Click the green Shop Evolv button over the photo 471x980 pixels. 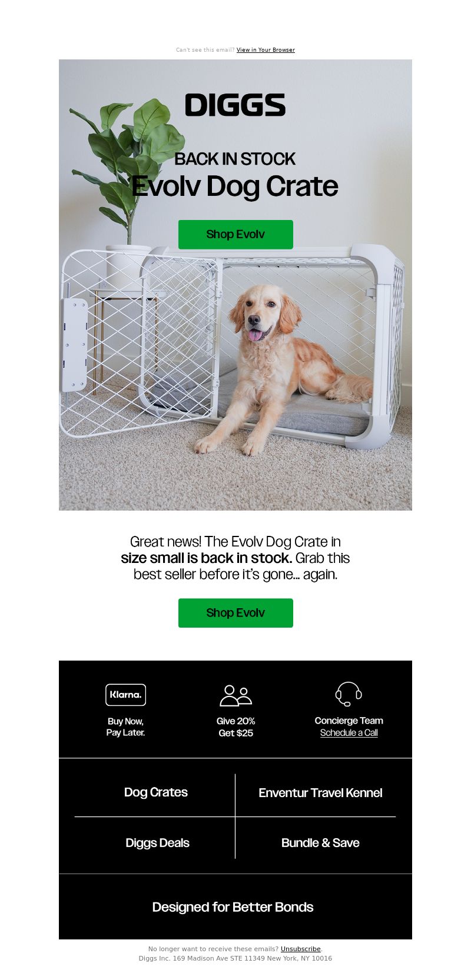coord(235,234)
